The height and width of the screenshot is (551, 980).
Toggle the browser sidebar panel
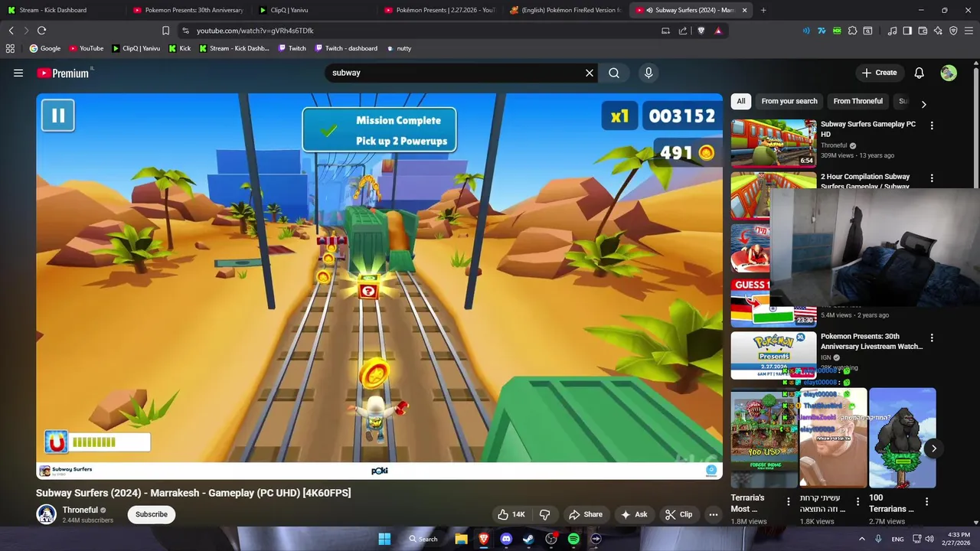(x=907, y=31)
